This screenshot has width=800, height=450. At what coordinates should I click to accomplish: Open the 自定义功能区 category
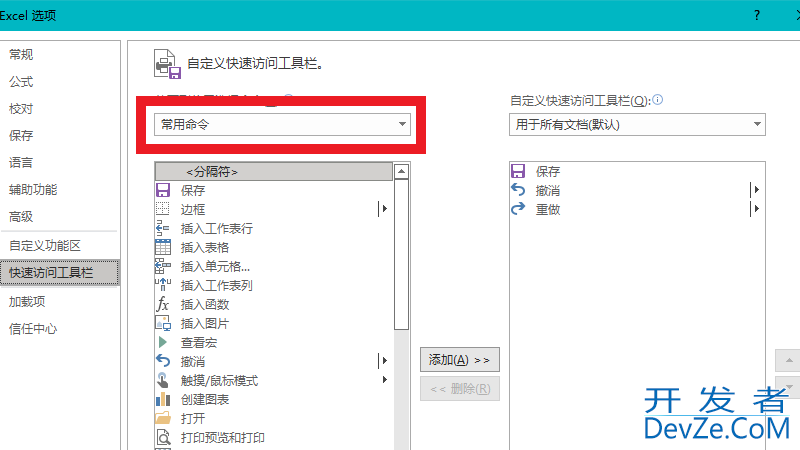click(45, 245)
